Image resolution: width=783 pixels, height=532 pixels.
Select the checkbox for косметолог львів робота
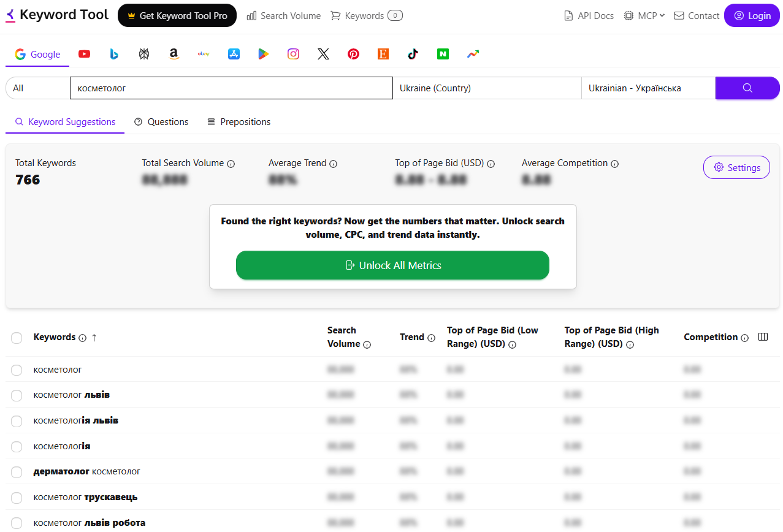click(x=17, y=523)
